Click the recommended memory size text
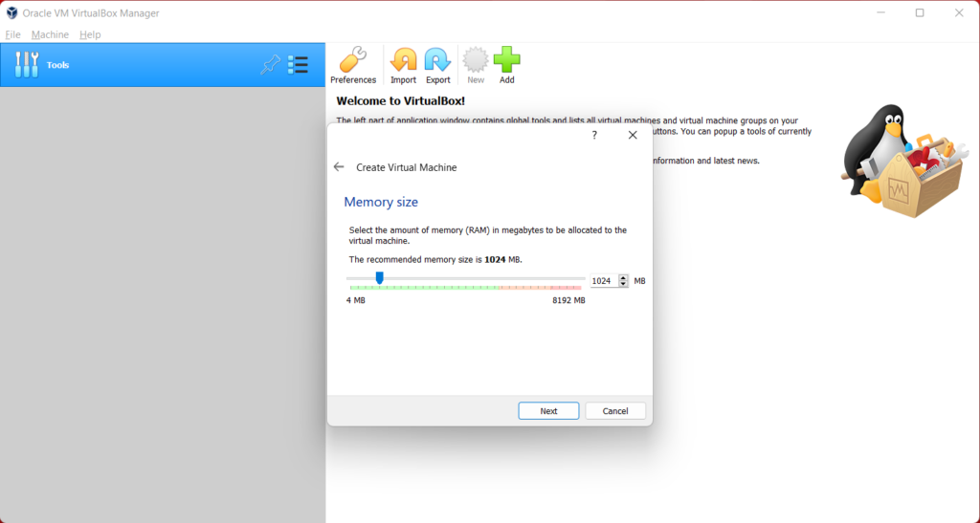The width and height of the screenshot is (980, 523). click(x=435, y=259)
